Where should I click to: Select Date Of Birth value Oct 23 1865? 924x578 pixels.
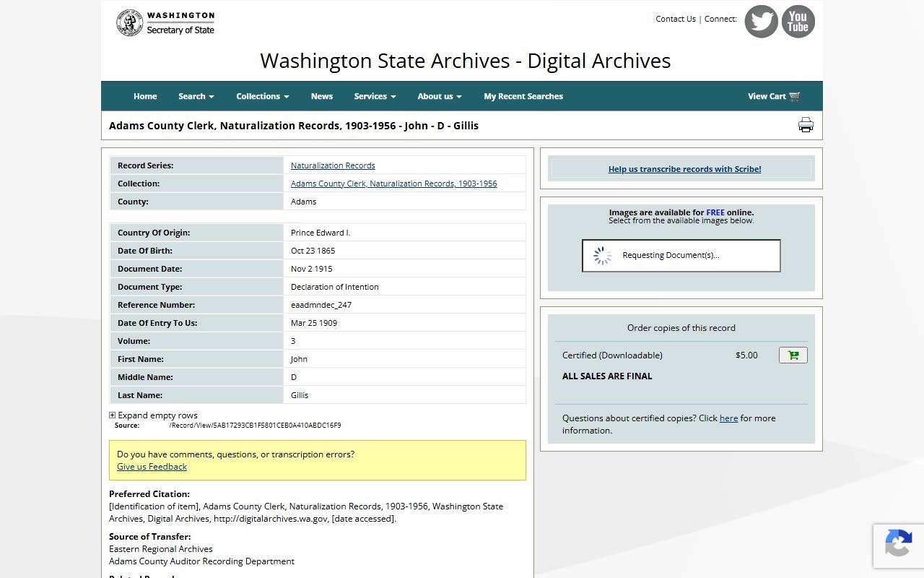(x=313, y=251)
